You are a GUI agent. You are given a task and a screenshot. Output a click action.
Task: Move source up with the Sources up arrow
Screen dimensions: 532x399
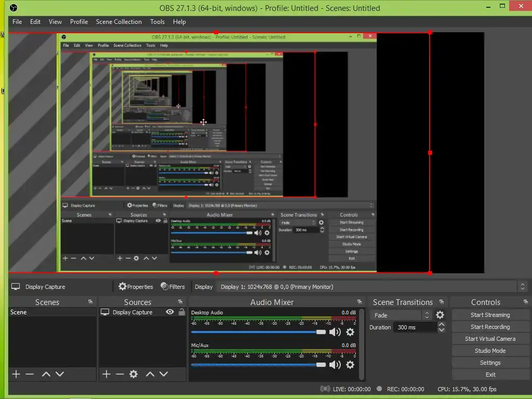[150, 374]
